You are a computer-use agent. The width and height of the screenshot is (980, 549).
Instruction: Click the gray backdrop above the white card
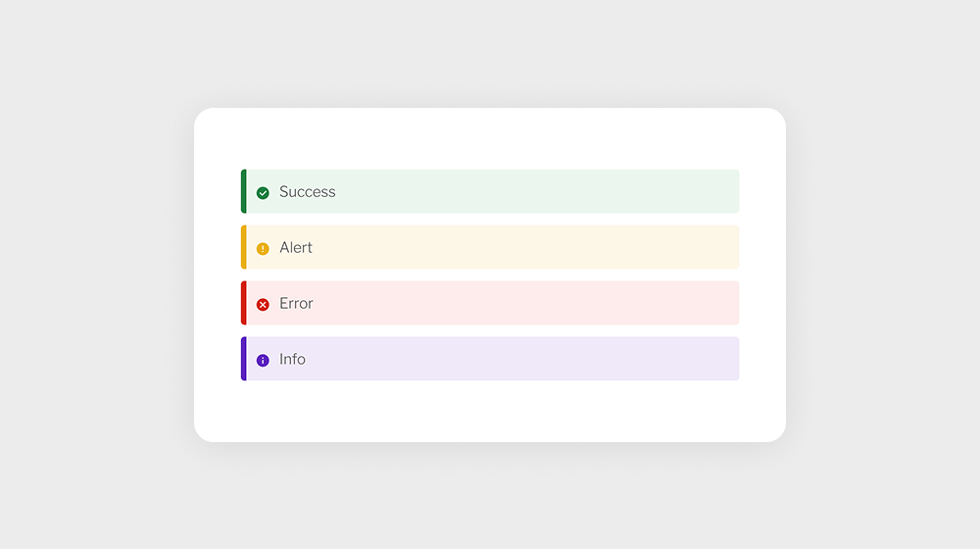point(490,54)
